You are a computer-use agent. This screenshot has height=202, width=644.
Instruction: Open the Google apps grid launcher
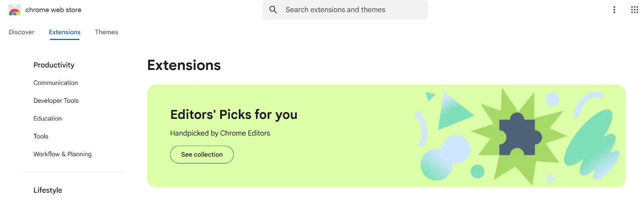[x=634, y=10]
